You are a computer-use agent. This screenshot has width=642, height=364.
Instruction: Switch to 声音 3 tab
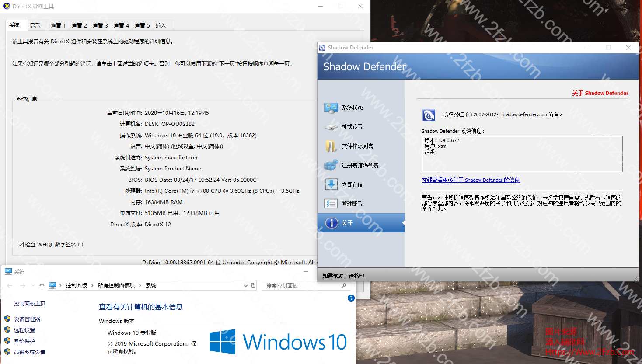[x=100, y=25]
